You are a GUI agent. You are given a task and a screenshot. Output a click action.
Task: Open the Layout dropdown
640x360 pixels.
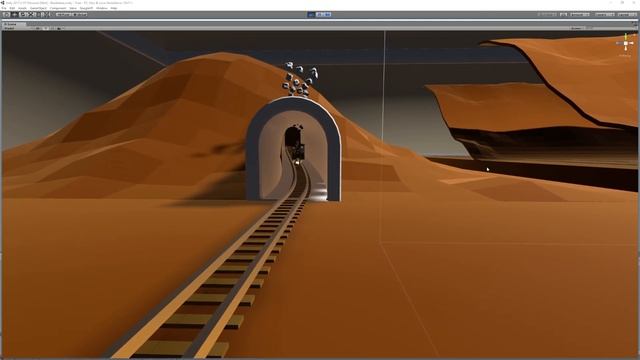627,15
